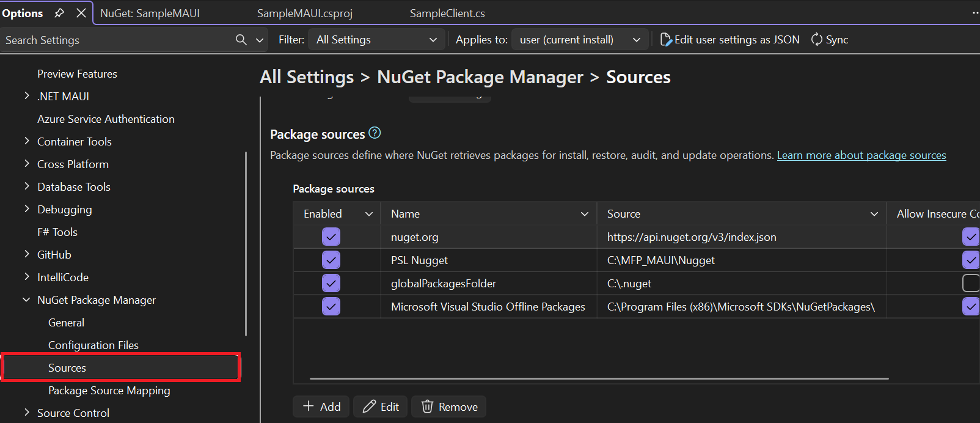Click source https://api.nuget.org/v3/index.json

coord(692,237)
